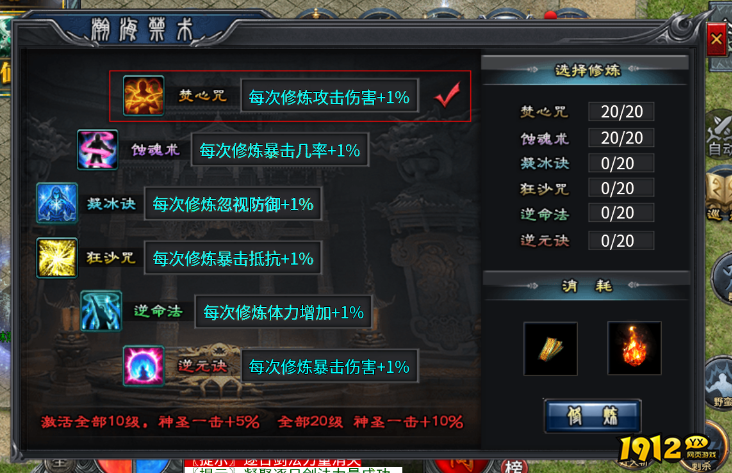
Task: Select the 每次修炼体力增加+1% option
Action: coord(283,312)
